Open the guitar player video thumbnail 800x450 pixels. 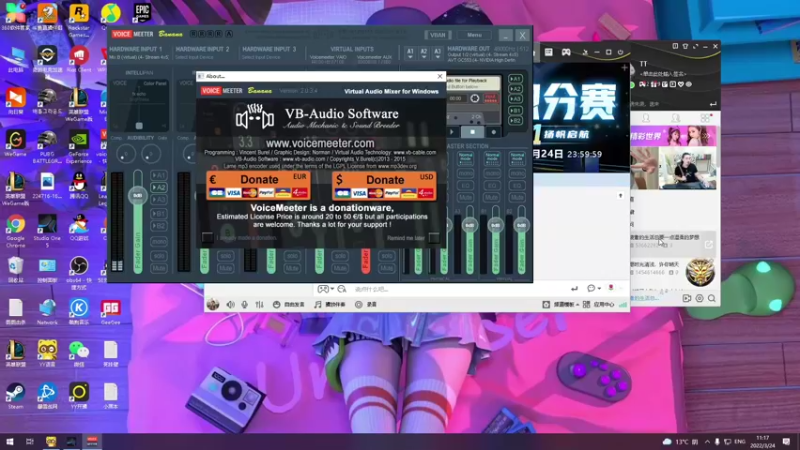(x=687, y=169)
